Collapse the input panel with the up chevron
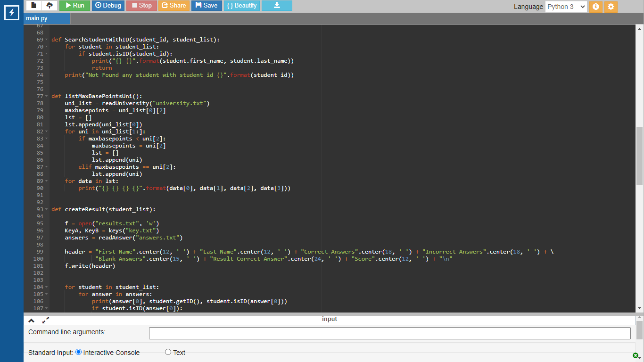 click(32, 321)
